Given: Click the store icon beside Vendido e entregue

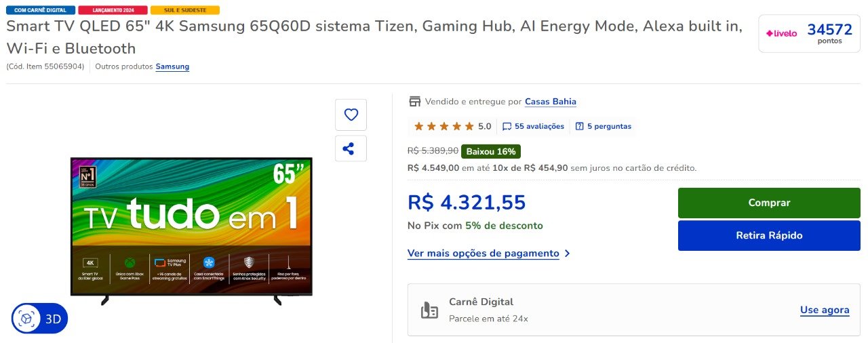Looking at the screenshot, I should (x=415, y=102).
